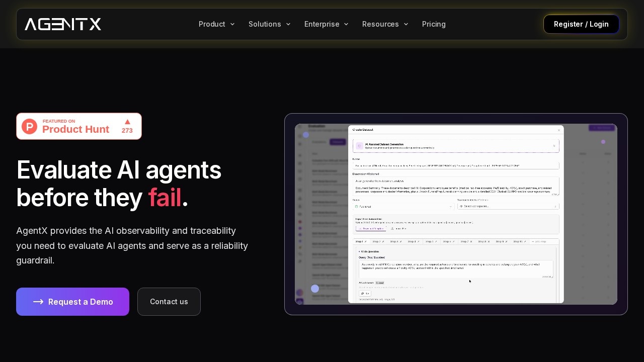The width and height of the screenshot is (644, 362).
Task: Click the Contact us button
Action: tap(169, 302)
